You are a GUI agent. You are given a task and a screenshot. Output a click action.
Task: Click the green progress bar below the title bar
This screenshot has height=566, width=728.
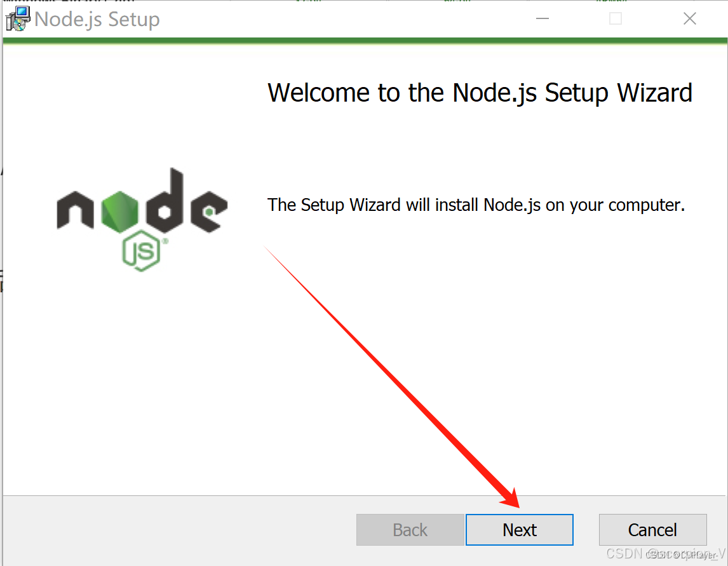pyautogui.click(x=364, y=42)
